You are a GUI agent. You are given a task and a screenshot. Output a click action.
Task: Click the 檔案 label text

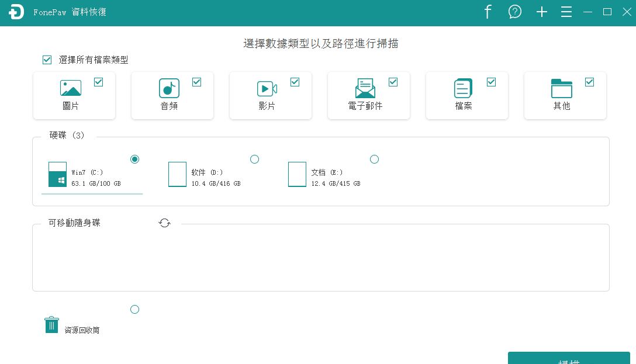pyautogui.click(x=463, y=106)
